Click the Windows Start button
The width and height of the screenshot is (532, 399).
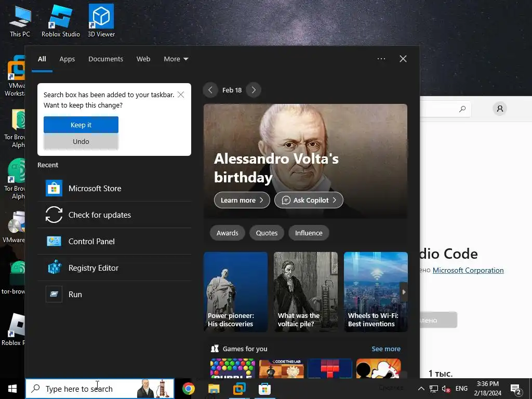click(x=12, y=389)
